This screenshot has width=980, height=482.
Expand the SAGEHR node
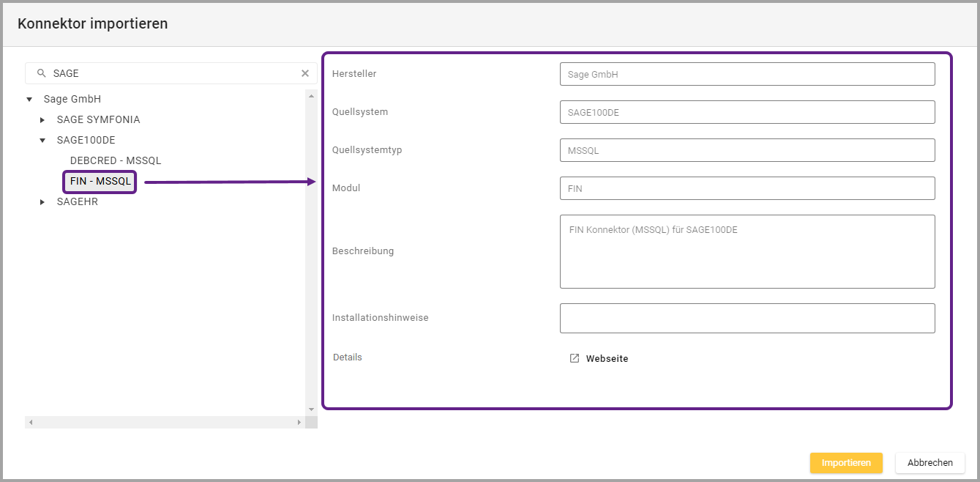42,202
